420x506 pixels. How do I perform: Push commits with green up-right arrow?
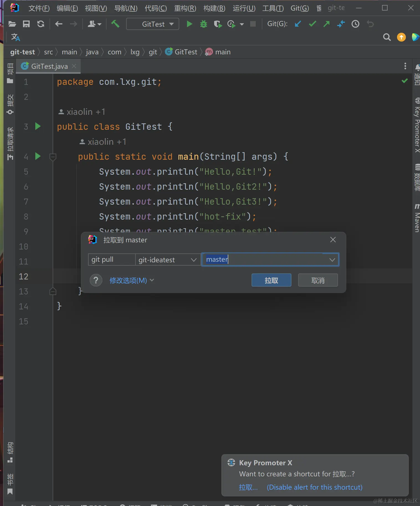click(x=327, y=24)
